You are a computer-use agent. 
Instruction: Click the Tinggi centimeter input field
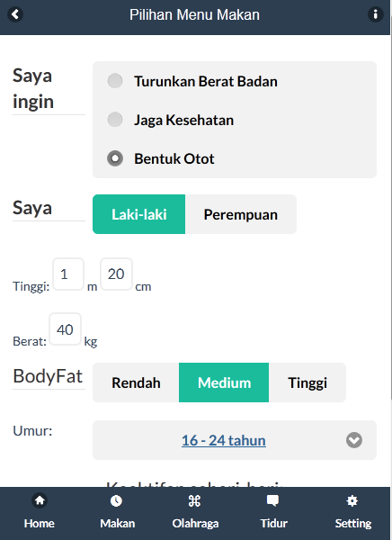(x=116, y=274)
